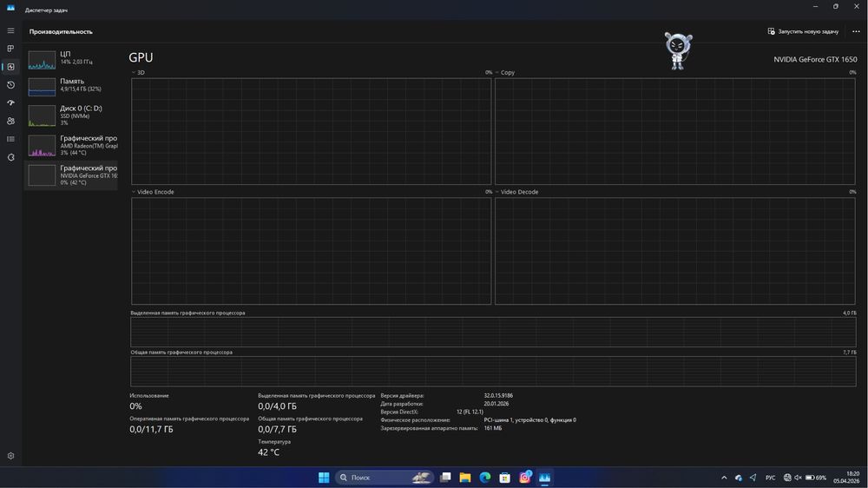The width and height of the screenshot is (868, 488).
Task: Click the taskbar Поиск search box
Action: pyautogui.click(x=385, y=478)
